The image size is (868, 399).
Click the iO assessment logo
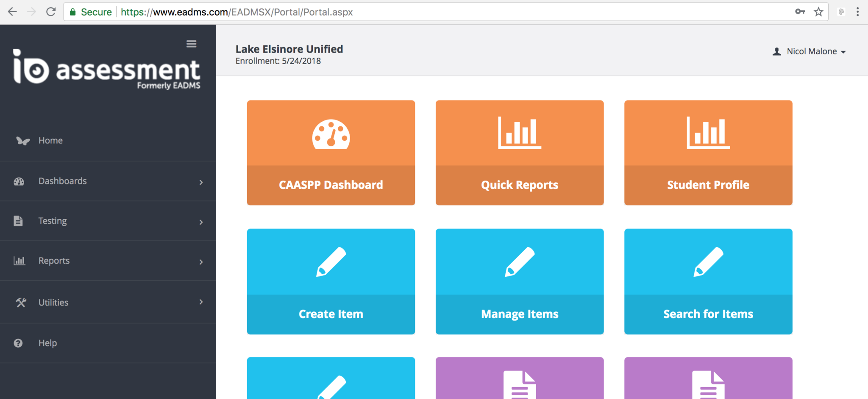click(x=107, y=69)
